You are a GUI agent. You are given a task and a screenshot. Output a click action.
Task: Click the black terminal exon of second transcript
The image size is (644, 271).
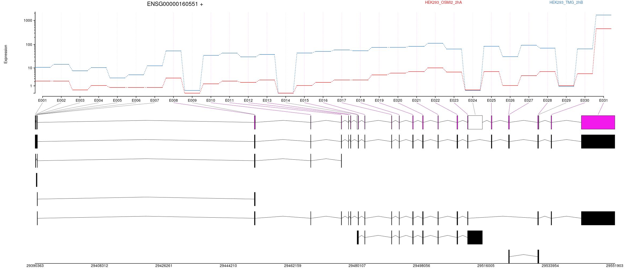point(598,141)
